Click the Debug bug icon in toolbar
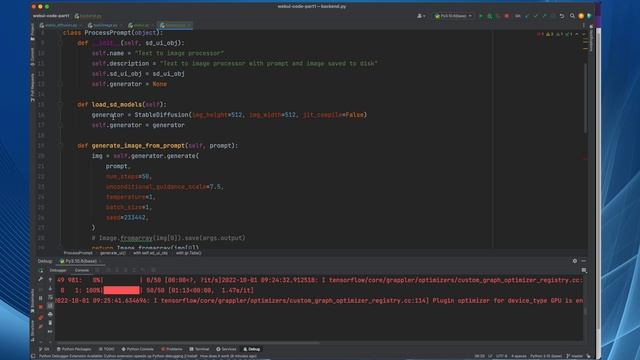Image resolution: width=640 pixels, height=360 pixels. pyautogui.click(x=489, y=16)
